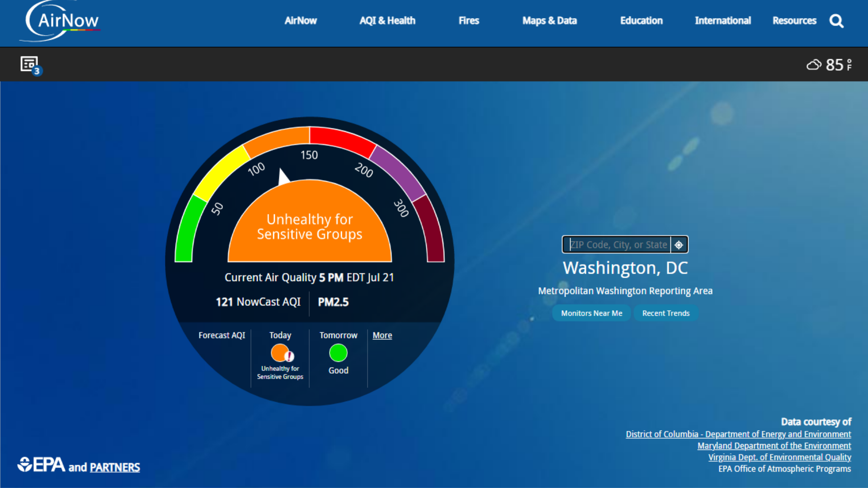Open the International menu
The image size is (868, 488).
coord(722,21)
